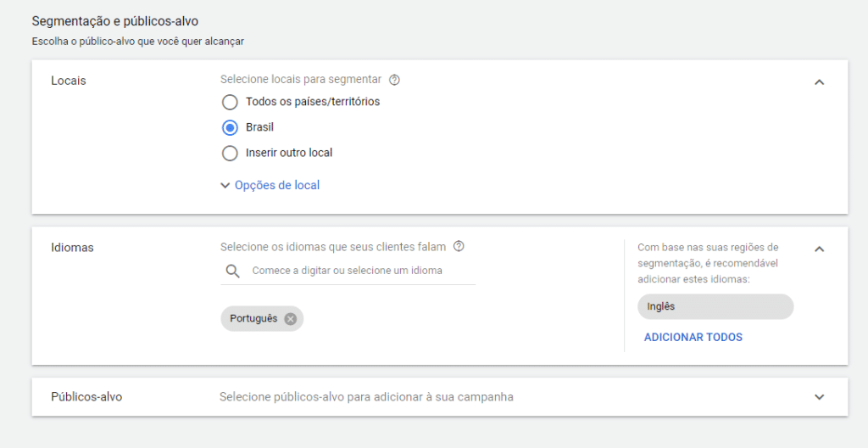Click 'ADICIONAR TODOS' button
Viewport: 868px width, 448px height.
693,337
